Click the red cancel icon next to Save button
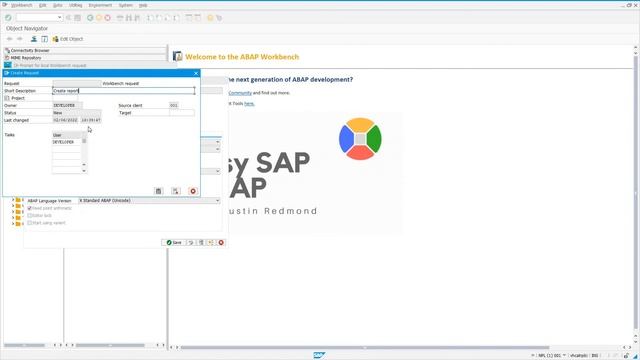The height and width of the screenshot is (360, 640). [x=221, y=242]
